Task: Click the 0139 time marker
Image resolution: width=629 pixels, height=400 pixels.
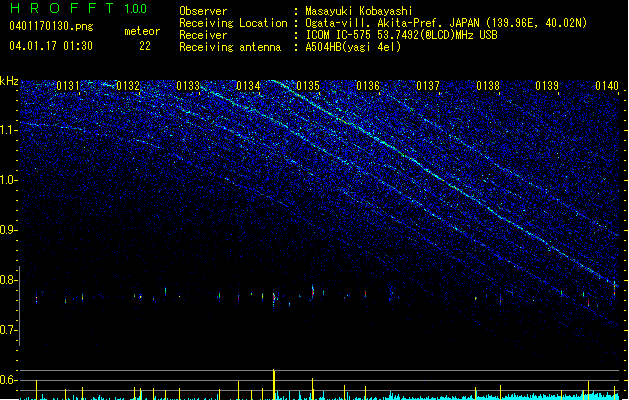Action: [547, 86]
